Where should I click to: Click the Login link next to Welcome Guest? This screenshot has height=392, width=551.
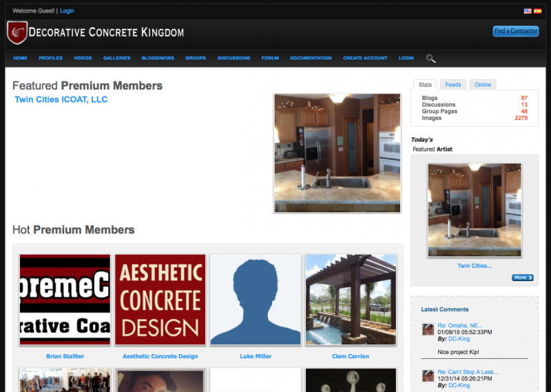click(67, 11)
